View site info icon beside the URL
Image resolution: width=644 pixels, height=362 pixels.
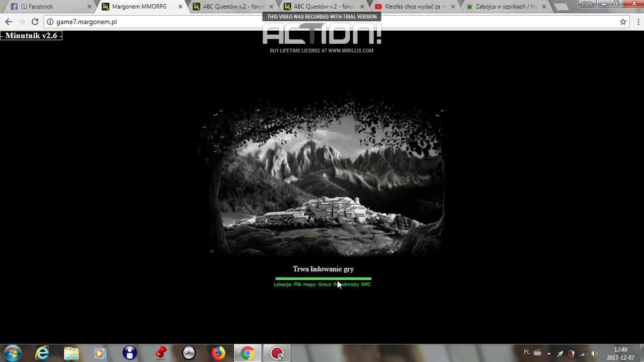click(x=50, y=22)
